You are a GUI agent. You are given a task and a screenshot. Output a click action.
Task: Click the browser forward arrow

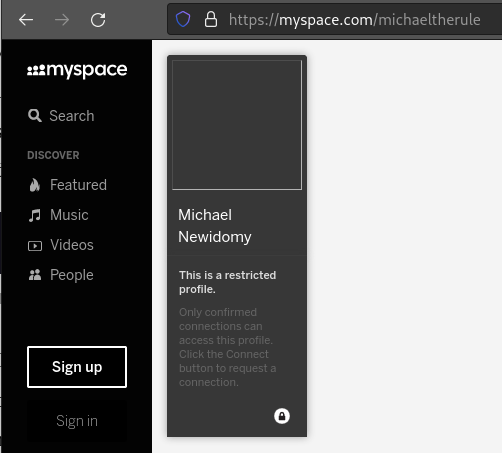[62, 20]
